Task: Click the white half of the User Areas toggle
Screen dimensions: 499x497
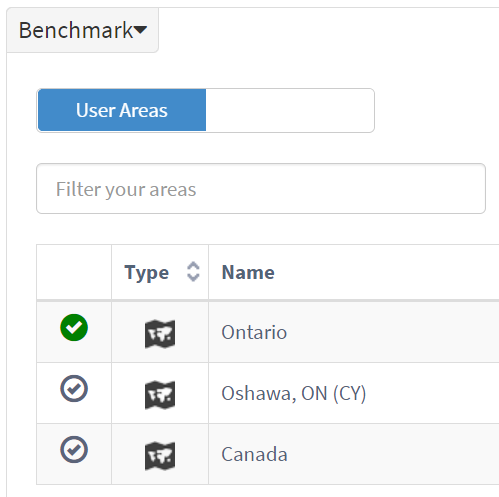Action: pyautogui.click(x=290, y=110)
